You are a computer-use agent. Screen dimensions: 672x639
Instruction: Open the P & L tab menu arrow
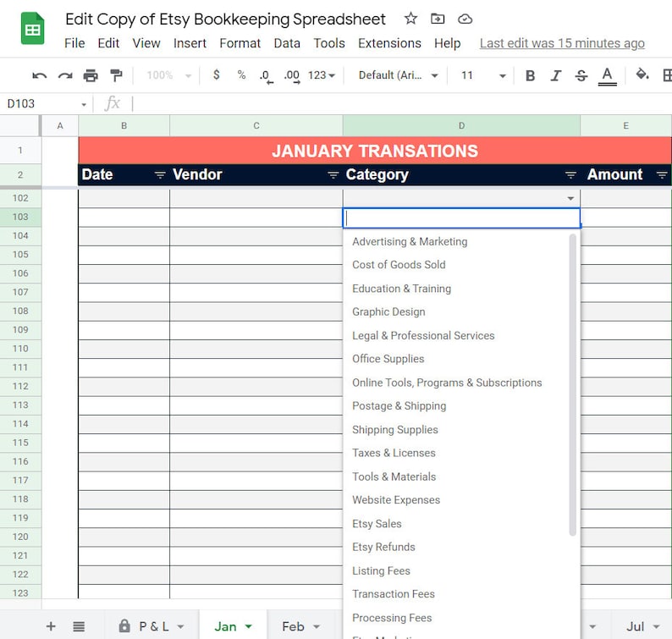[x=180, y=626]
